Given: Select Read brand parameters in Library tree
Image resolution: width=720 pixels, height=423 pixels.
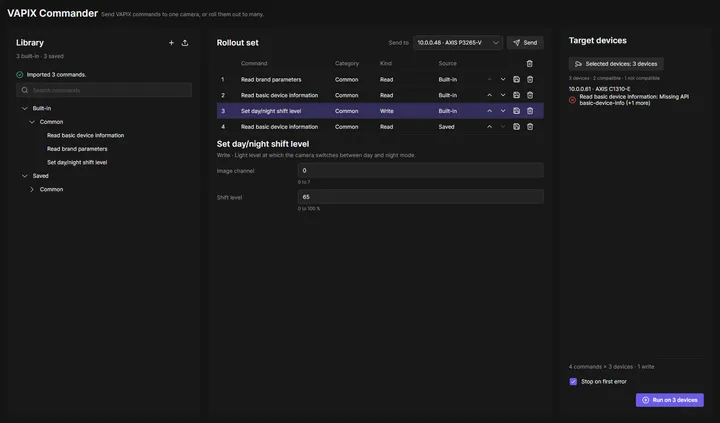Looking at the screenshot, I should coord(77,149).
